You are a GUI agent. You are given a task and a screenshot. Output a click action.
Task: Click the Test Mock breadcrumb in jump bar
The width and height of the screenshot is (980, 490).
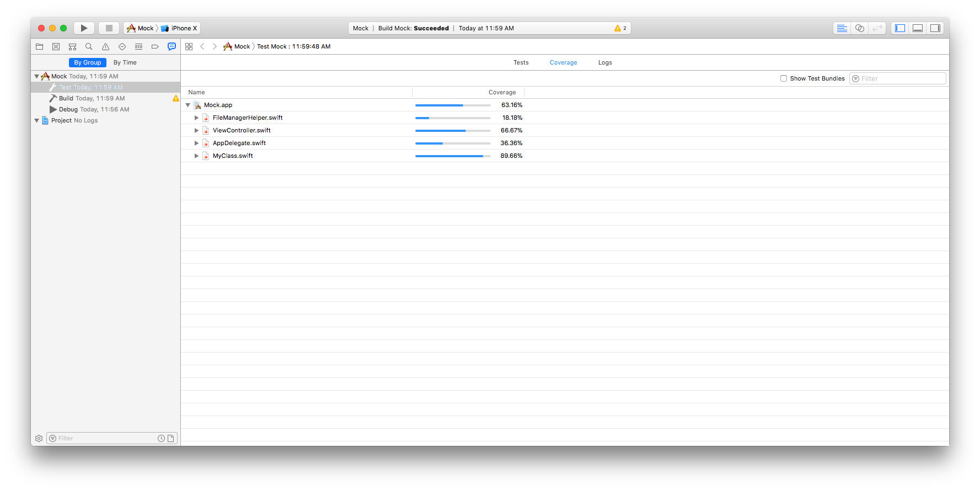point(294,47)
